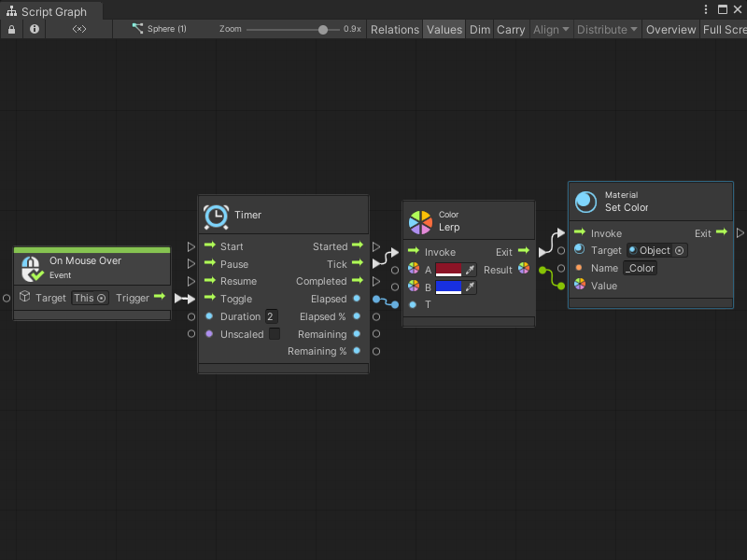
Task: Click the info icon in the toolbar
Action: point(35,29)
